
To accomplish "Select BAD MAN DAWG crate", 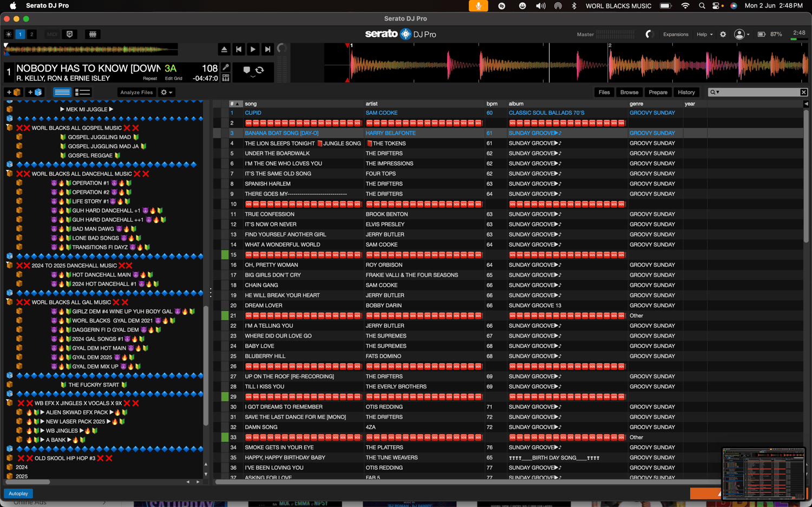I will pos(93,229).
